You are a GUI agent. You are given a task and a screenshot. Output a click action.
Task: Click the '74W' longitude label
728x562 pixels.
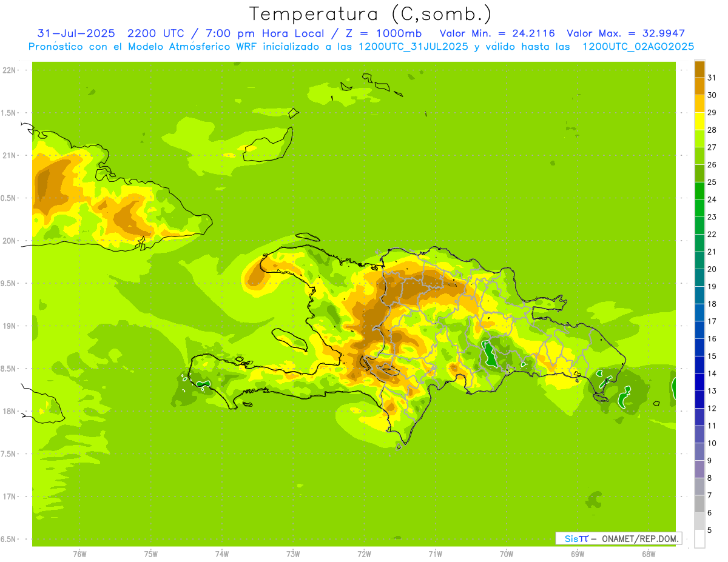tap(222, 554)
